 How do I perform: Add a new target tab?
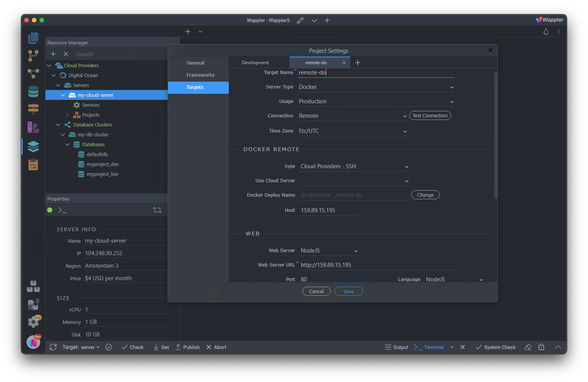pyautogui.click(x=358, y=63)
